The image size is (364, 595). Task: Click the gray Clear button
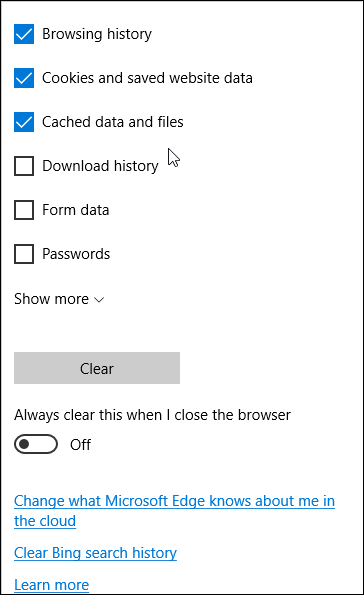click(x=97, y=368)
